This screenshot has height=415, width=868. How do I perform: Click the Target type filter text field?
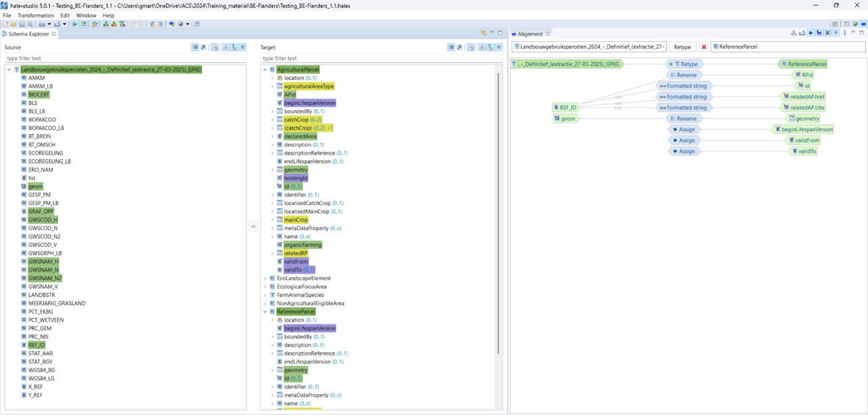[380, 59]
